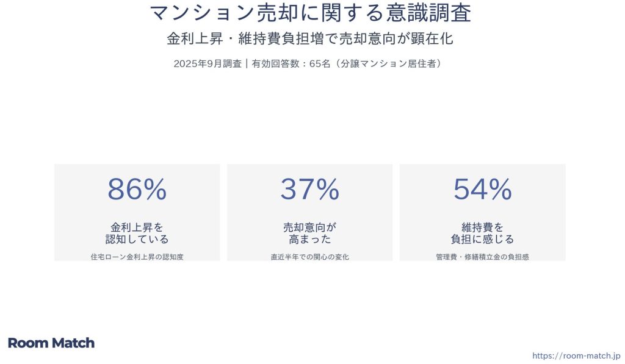Click the 54% number text
Viewport: 625px width, 364px height.
click(x=482, y=189)
